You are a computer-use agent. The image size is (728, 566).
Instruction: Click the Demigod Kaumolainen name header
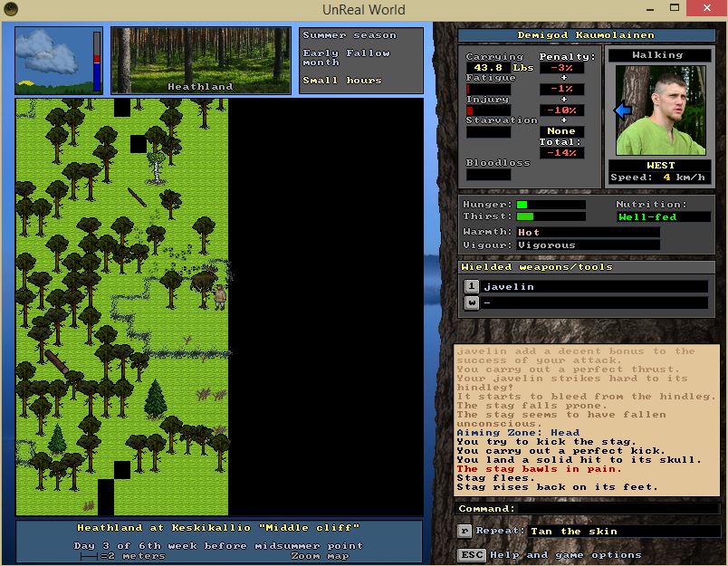point(586,34)
